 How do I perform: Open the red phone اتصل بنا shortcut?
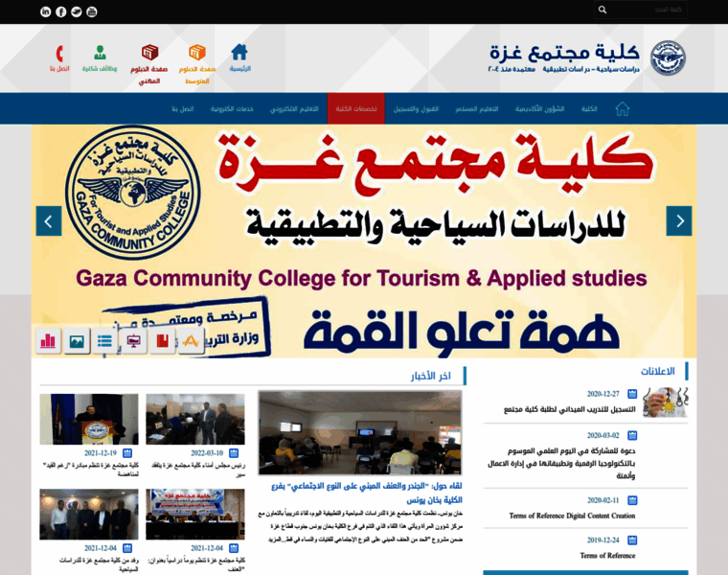59,58
